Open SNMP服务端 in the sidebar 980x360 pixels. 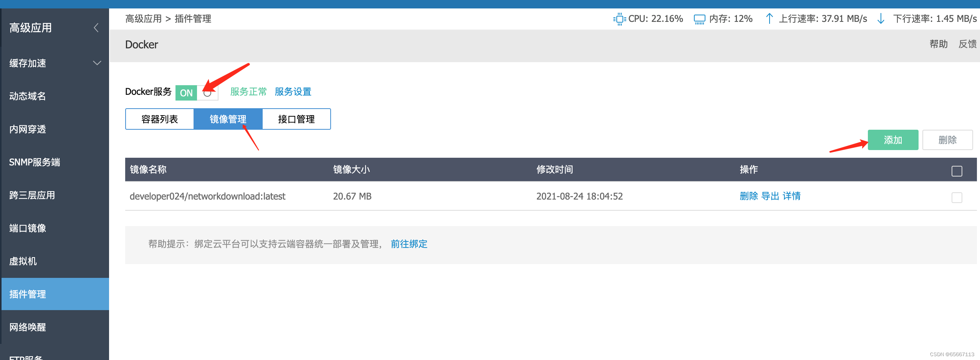pyautogui.click(x=35, y=162)
